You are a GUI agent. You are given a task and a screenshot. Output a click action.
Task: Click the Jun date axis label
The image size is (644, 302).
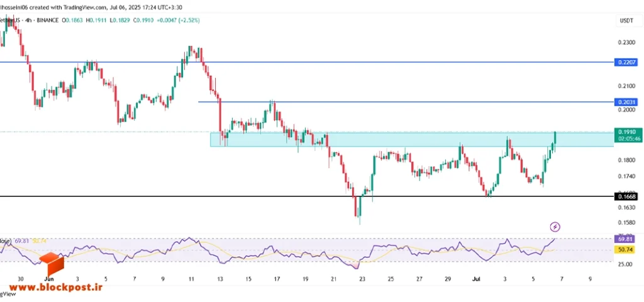click(49, 279)
